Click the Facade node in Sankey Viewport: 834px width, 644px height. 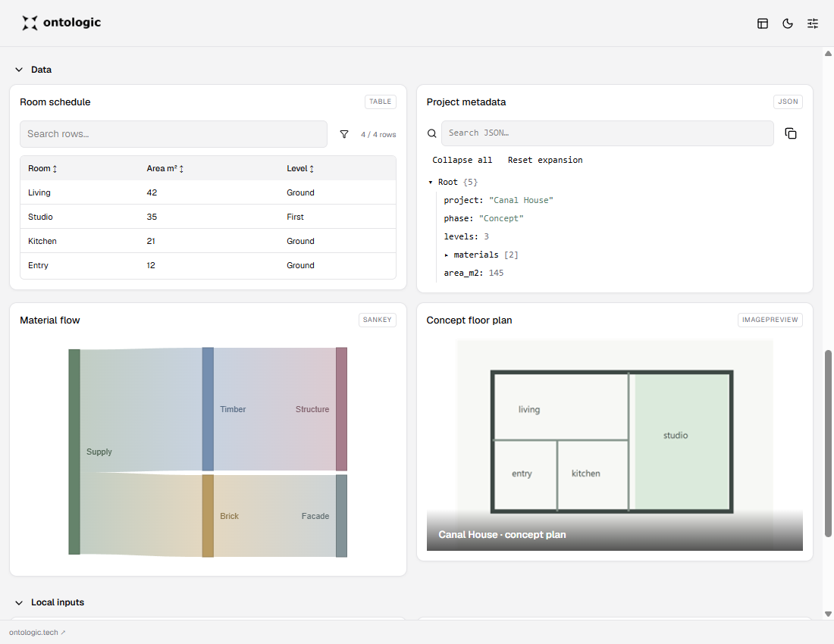click(341, 516)
